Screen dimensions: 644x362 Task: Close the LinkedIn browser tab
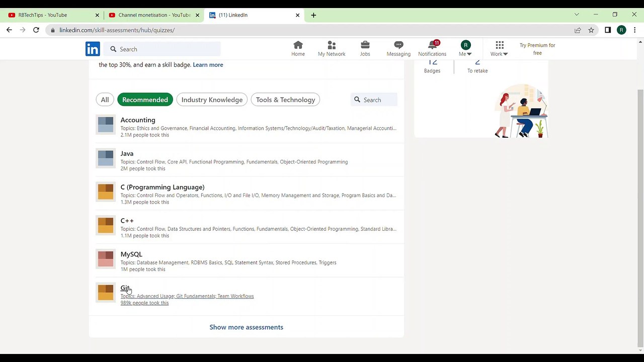(297, 15)
